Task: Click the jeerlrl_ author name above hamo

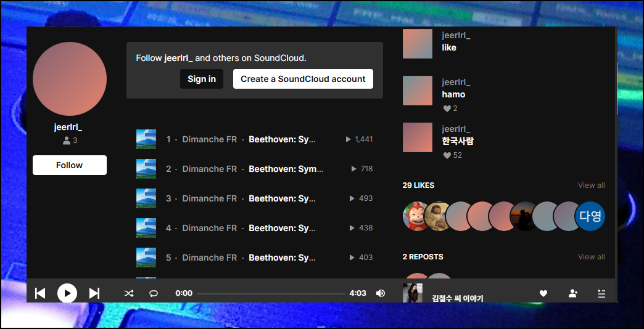Action: pos(456,83)
